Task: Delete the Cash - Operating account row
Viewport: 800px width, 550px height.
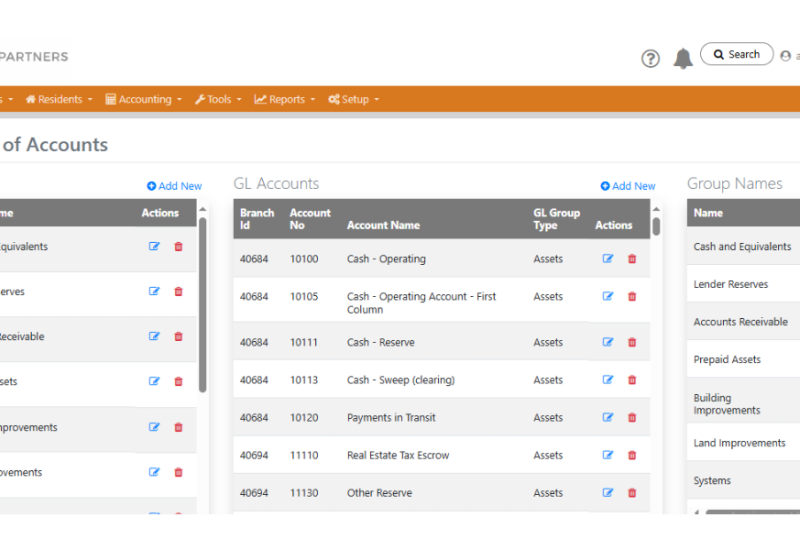Action: click(x=632, y=259)
